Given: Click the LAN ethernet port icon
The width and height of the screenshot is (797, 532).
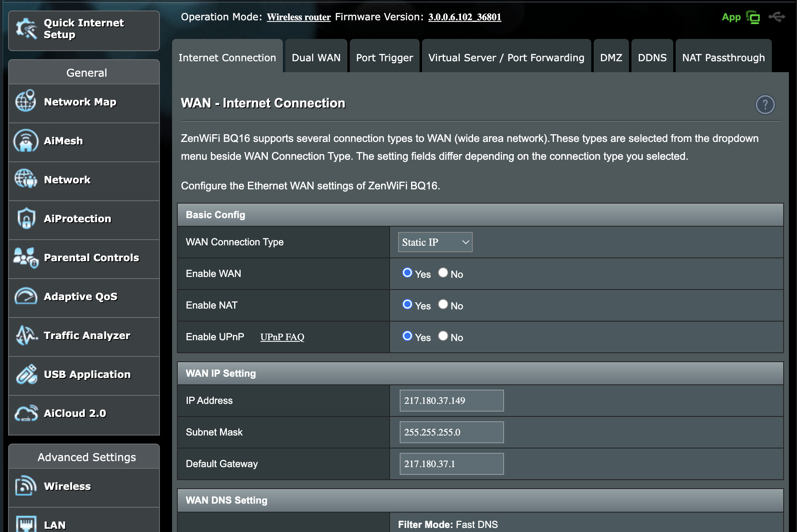Looking at the screenshot, I should [x=26, y=524].
